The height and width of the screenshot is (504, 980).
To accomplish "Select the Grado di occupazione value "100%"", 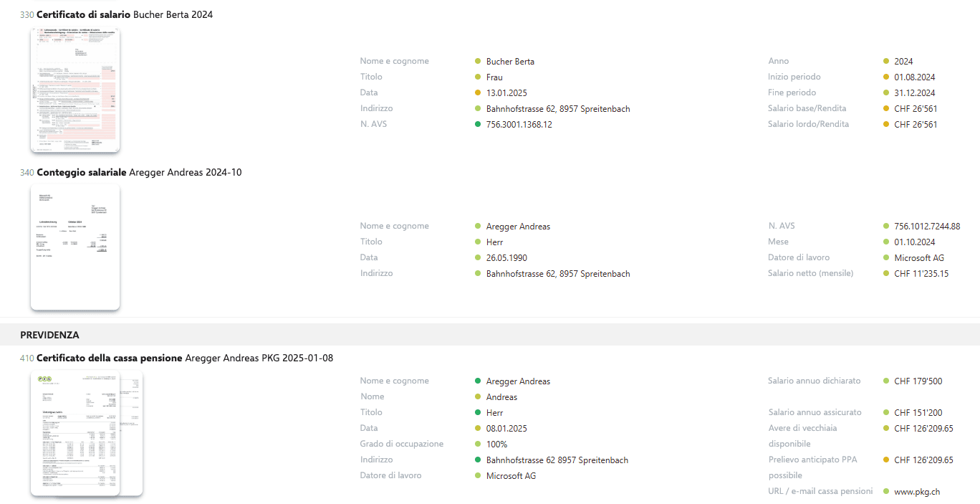I will [x=496, y=444].
